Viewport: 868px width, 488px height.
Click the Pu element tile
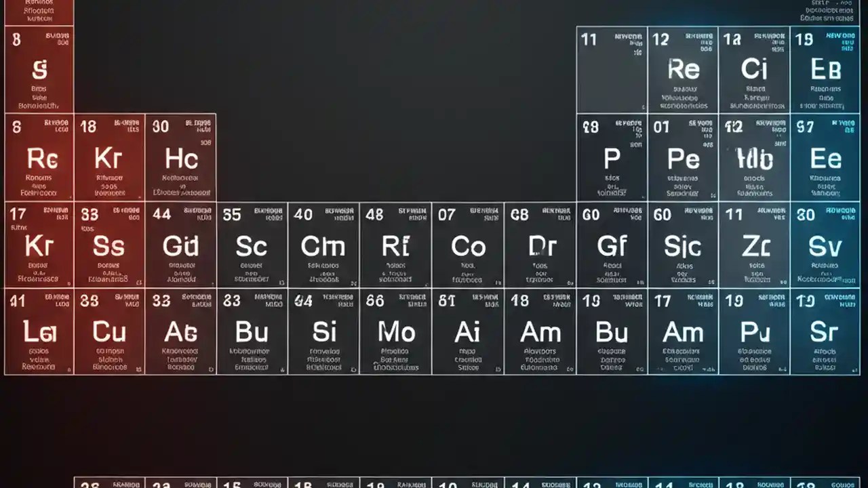point(754,332)
